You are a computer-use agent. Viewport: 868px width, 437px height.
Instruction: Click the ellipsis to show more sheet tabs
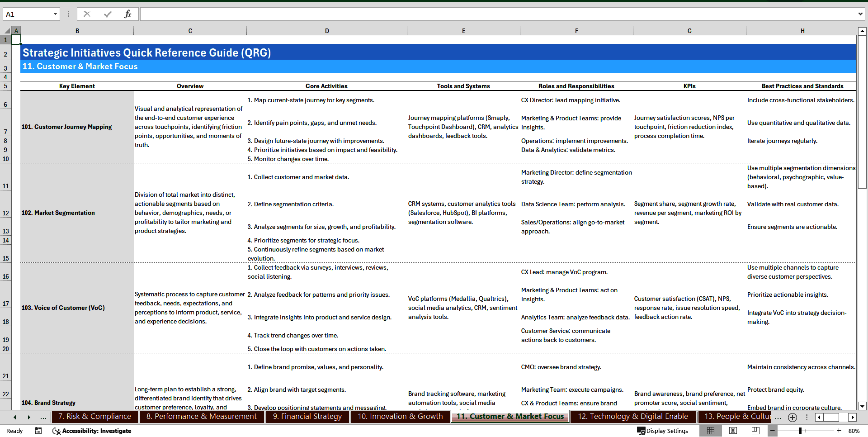coord(778,418)
